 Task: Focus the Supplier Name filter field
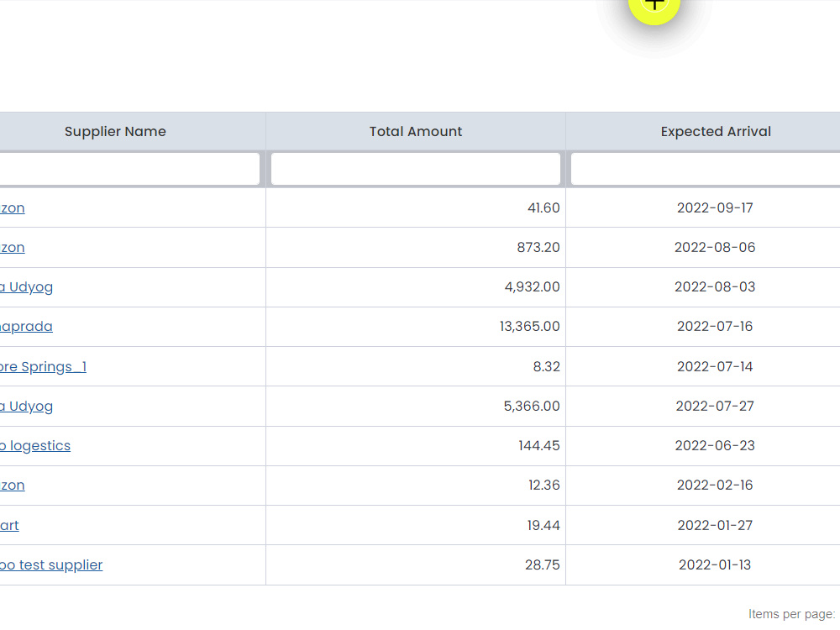pos(129,169)
